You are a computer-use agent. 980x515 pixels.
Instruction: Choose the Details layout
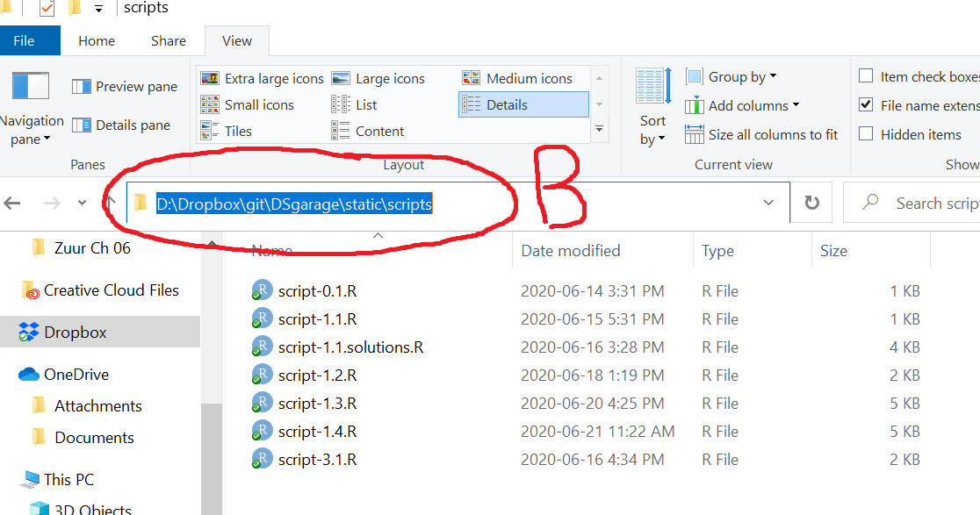point(523,105)
